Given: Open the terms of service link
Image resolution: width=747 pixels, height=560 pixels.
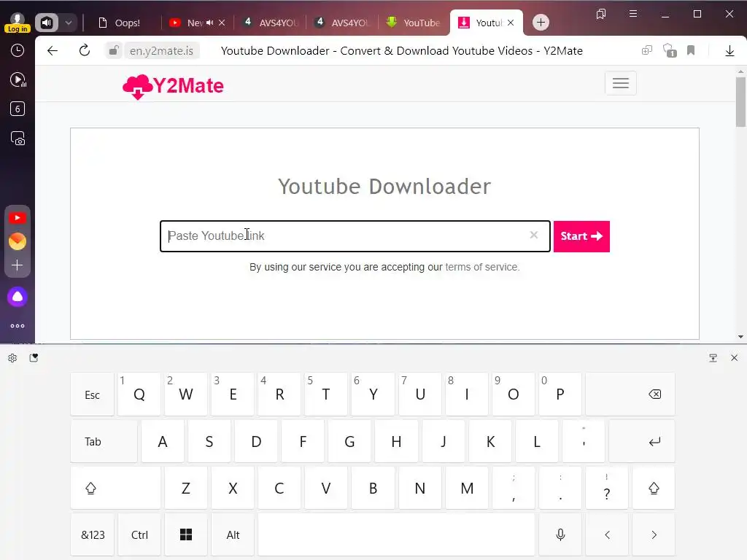Looking at the screenshot, I should tap(481, 267).
